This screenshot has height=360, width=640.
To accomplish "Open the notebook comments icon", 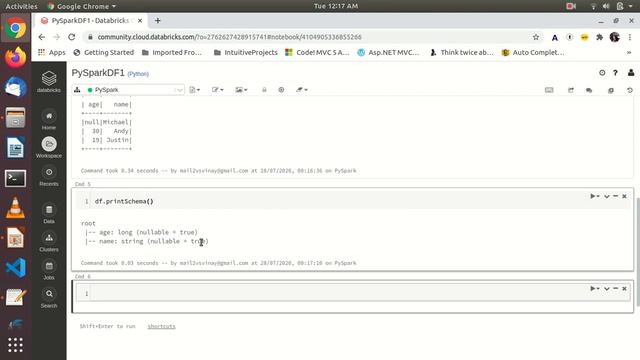I will [x=589, y=90].
